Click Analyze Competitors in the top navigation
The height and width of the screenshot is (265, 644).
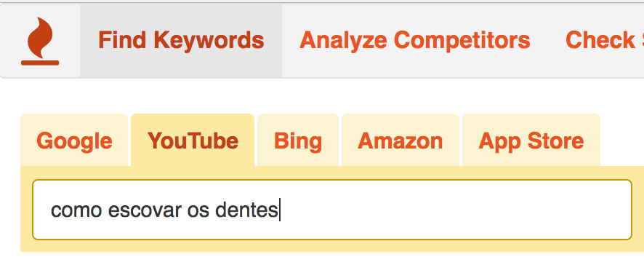point(415,40)
